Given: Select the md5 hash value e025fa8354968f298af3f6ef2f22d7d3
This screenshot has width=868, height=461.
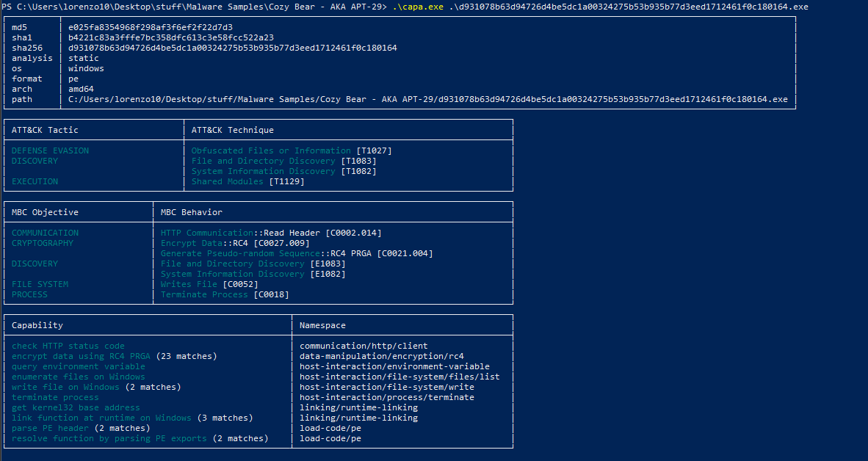Looking at the screenshot, I should pyautogui.click(x=151, y=27).
